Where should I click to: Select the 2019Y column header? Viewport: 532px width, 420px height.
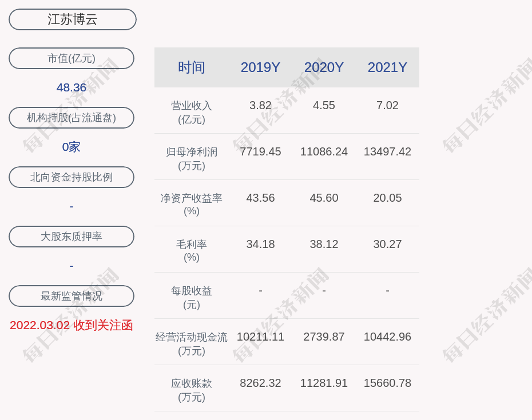(x=260, y=67)
